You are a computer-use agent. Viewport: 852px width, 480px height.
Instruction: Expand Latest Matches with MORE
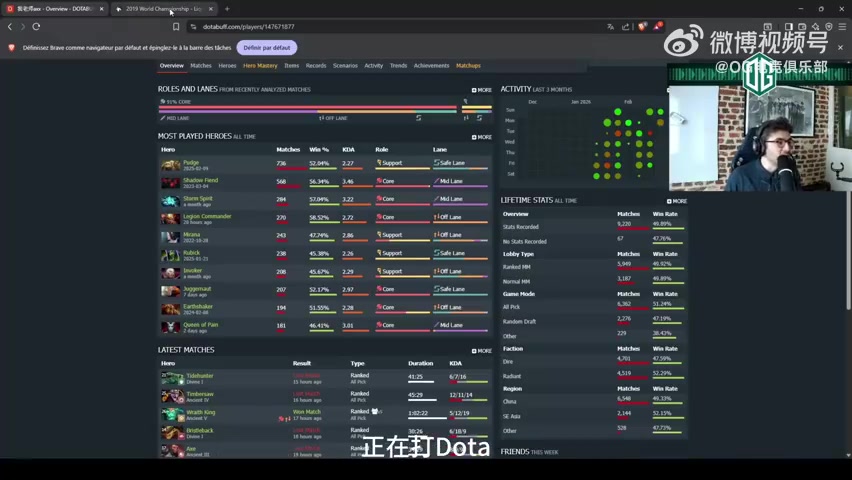click(x=481, y=351)
